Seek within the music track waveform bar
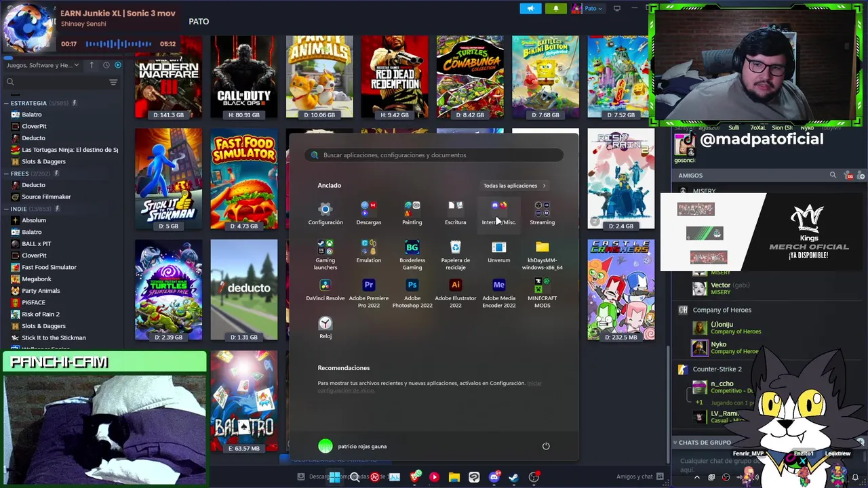This screenshot has height=488, width=868. tap(119, 43)
